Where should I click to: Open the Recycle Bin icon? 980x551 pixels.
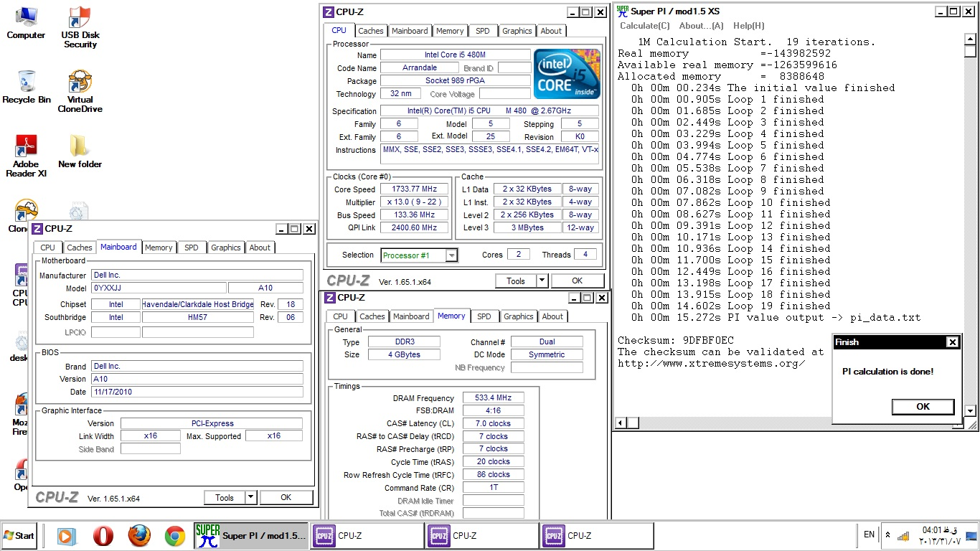coord(27,88)
